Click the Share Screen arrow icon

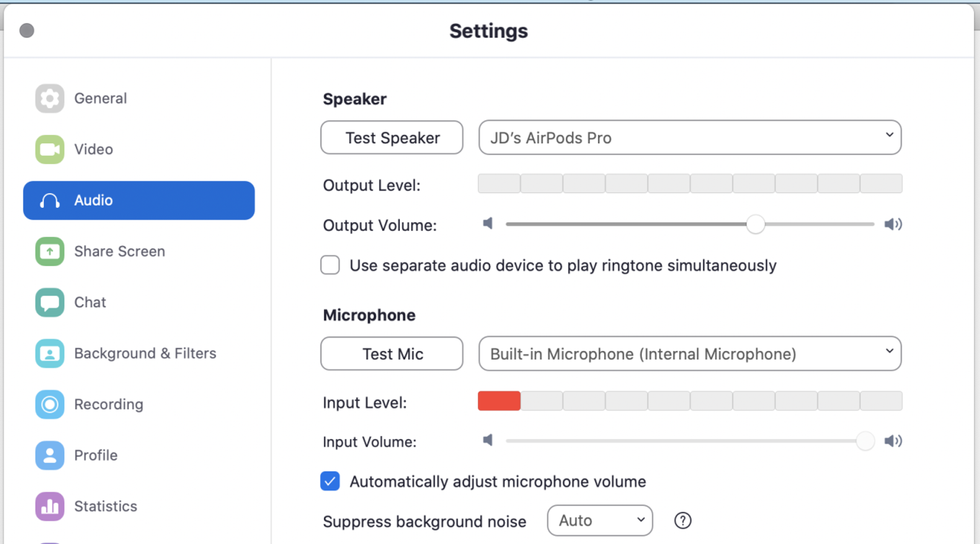pos(50,251)
